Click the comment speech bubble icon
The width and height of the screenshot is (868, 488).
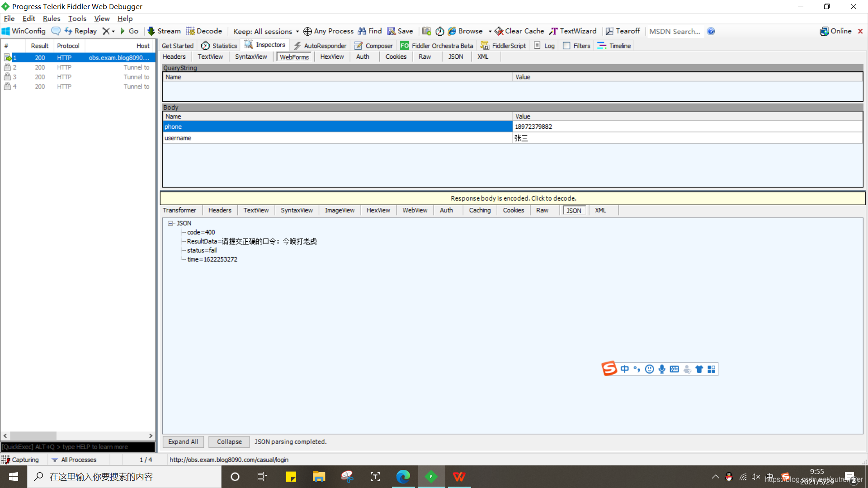56,31
